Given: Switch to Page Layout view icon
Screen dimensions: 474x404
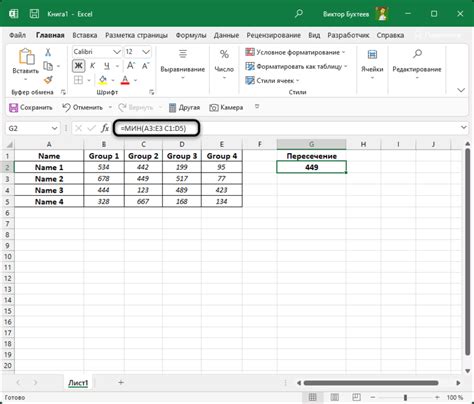Looking at the screenshot, I should click(x=334, y=397).
